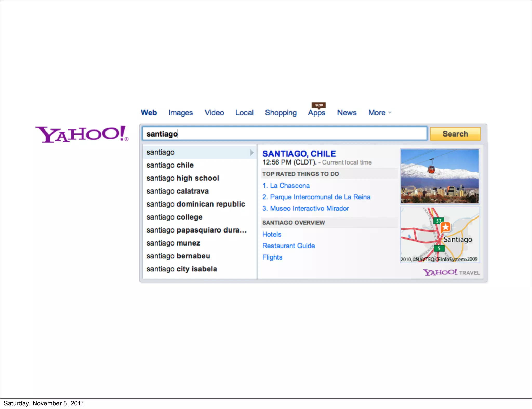This screenshot has width=532, height=409.
Task: Click the orange star map marker
Action: pos(445,227)
